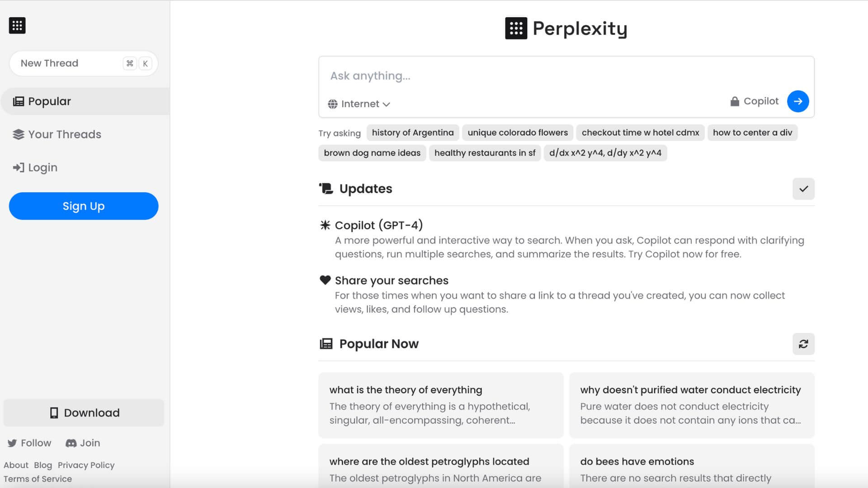Open the Privacy Policy link
The image size is (868, 488).
pyautogui.click(x=86, y=465)
